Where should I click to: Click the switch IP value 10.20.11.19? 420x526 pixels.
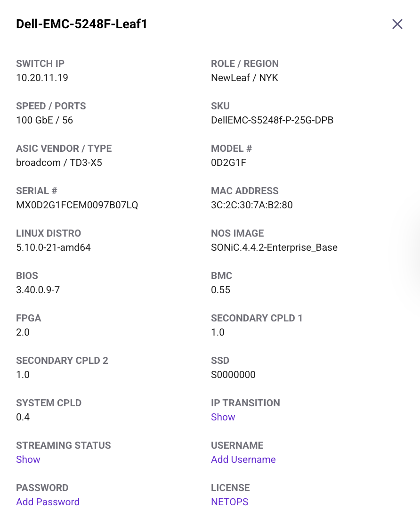(x=42, y=78)
